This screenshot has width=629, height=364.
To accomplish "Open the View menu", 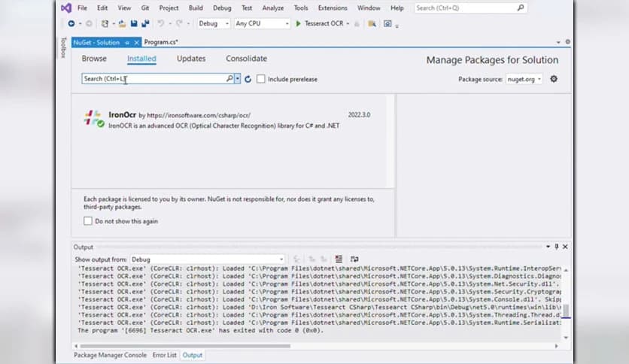I will click(x=124, y=8).
